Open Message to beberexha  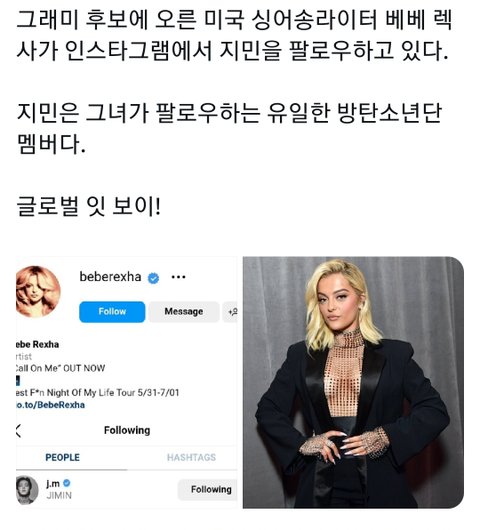(x=184, y=312)
